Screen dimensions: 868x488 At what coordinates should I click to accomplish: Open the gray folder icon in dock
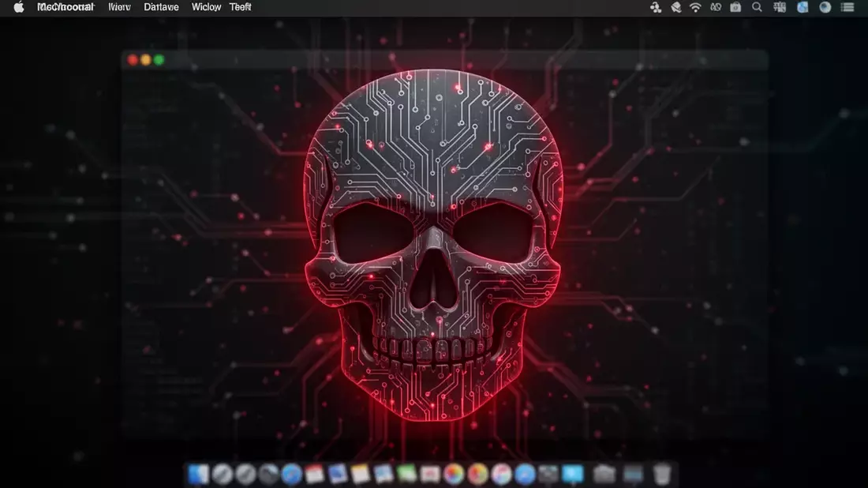click(604, 474)
